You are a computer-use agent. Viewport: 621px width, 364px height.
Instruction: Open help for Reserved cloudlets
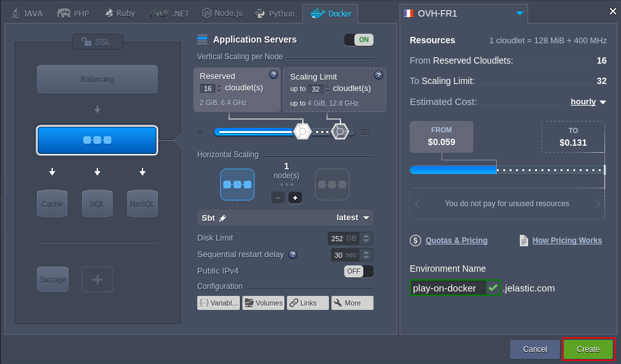(273, 74)
